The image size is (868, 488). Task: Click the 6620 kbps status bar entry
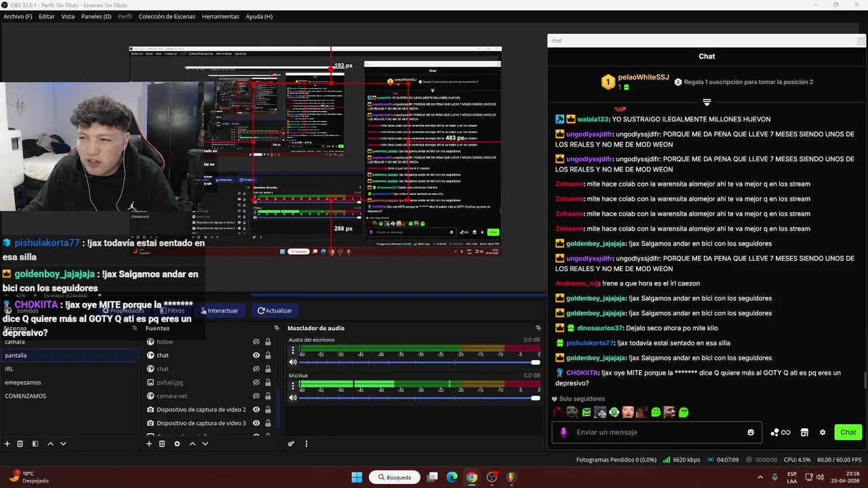[681, 460]
